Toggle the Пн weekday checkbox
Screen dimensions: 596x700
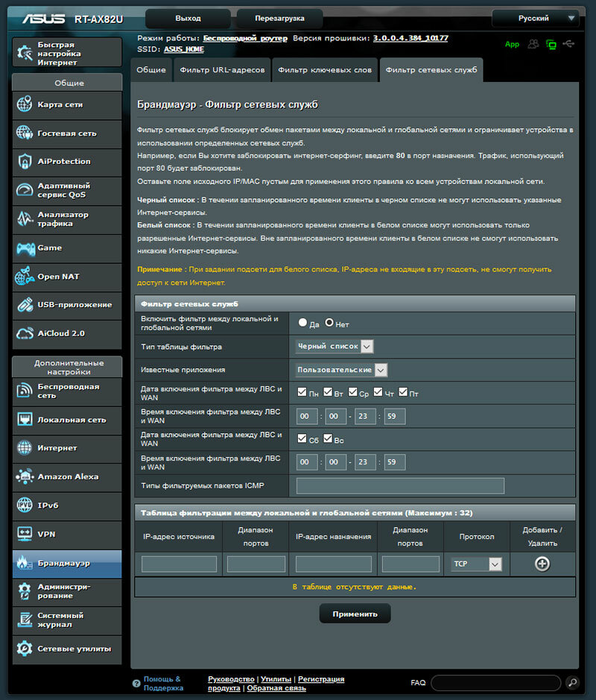pyautogui.click(x=302, y=392)
